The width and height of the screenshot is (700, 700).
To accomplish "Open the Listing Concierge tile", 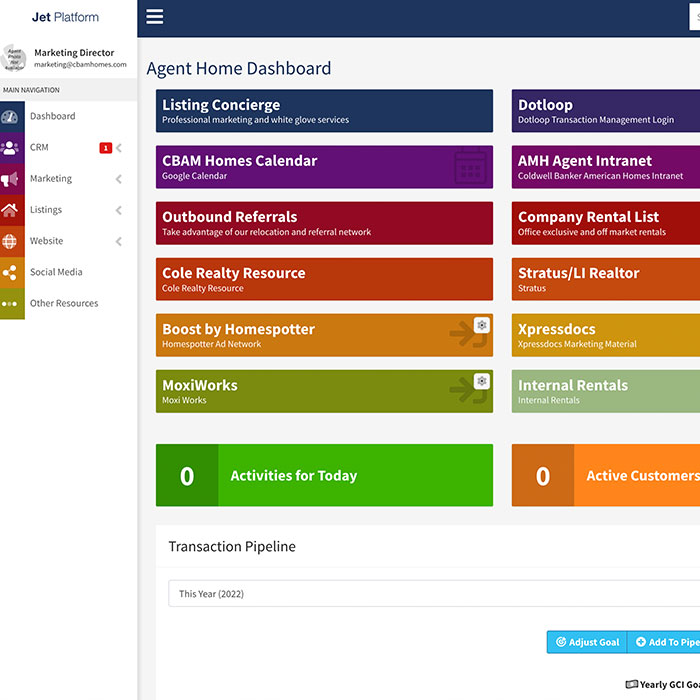I will click(324, 111).
